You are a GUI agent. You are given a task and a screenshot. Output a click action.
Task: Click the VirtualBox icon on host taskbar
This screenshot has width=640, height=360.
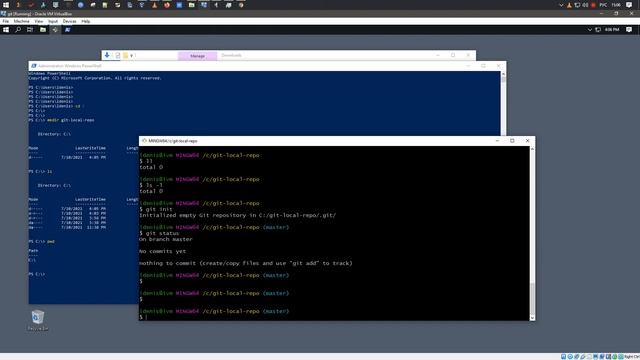[204, 5]
